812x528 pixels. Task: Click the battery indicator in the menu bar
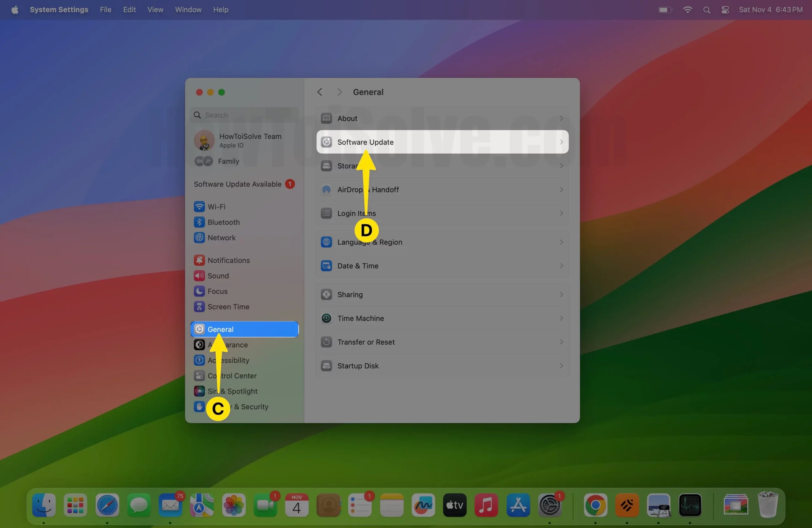pyautogui.click(x=665, y=10)
